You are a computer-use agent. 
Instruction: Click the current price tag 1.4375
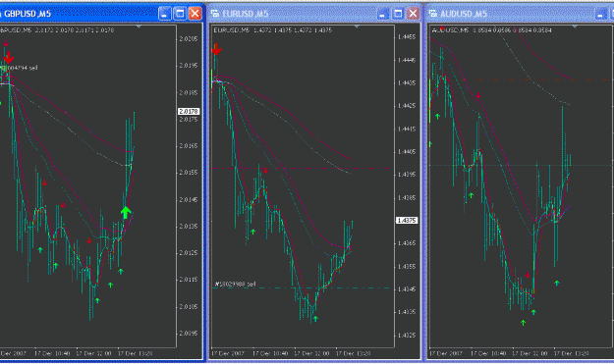[407, 221]
